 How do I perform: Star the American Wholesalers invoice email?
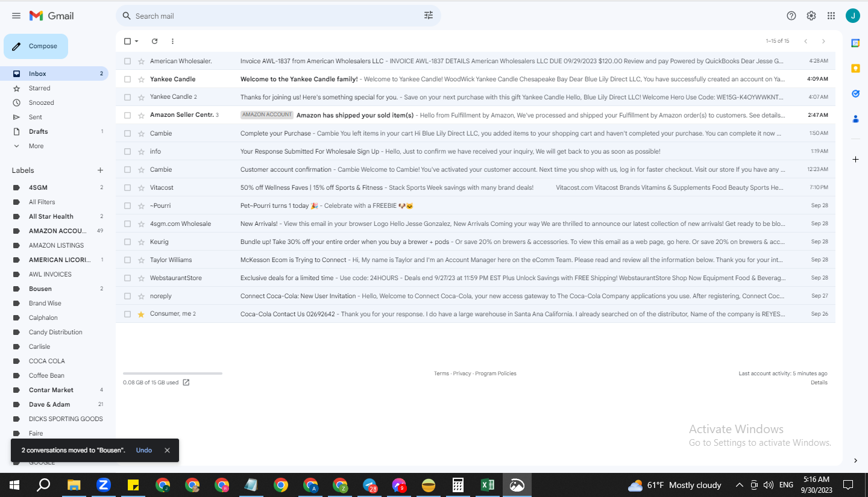click(141, 61)
